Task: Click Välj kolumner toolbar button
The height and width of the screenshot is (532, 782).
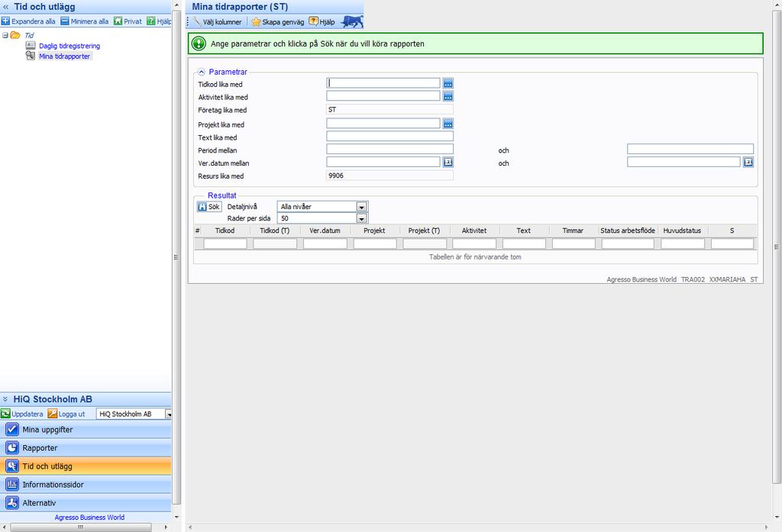Action: [x=218, y=22]
